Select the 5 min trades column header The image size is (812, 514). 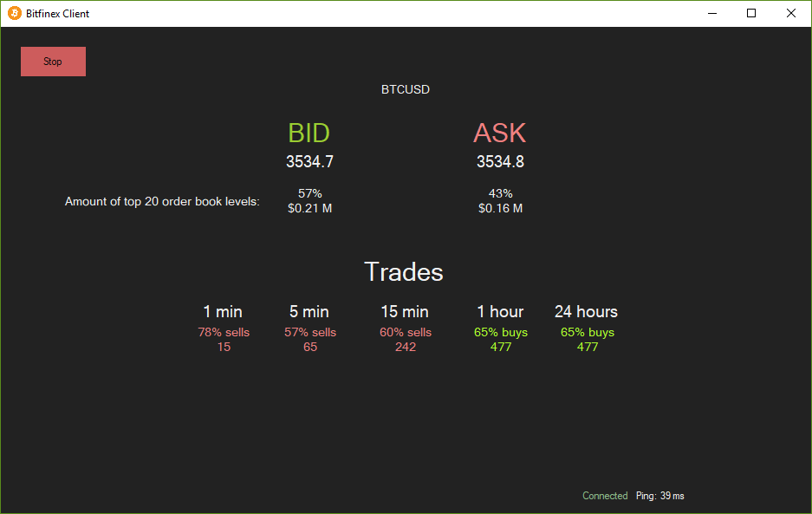[x=309, y=311]
